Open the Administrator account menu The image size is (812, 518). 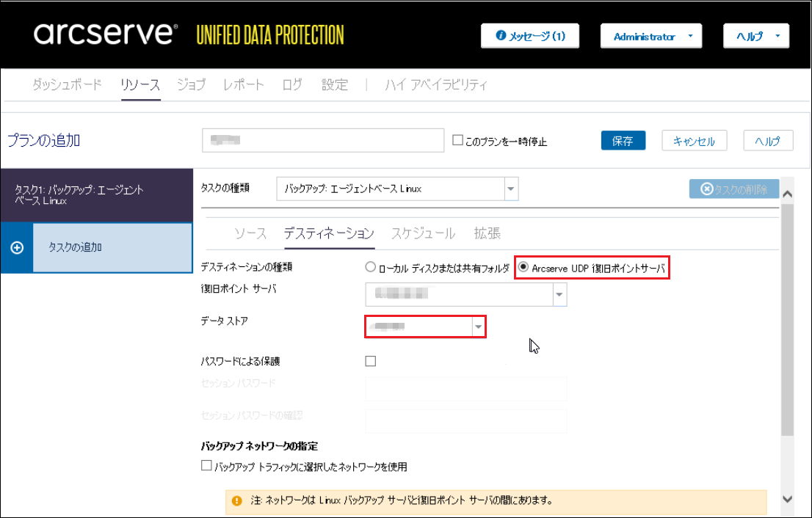pos(651,36)
